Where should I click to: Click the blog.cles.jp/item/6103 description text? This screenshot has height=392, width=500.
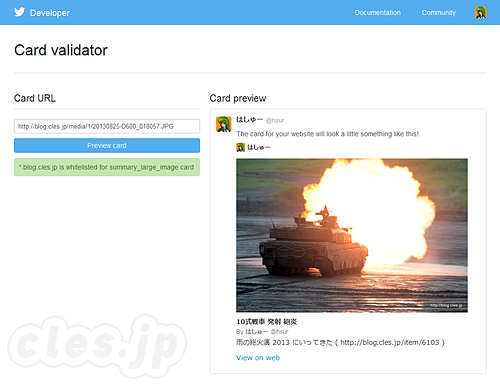[x=340, y=342]
